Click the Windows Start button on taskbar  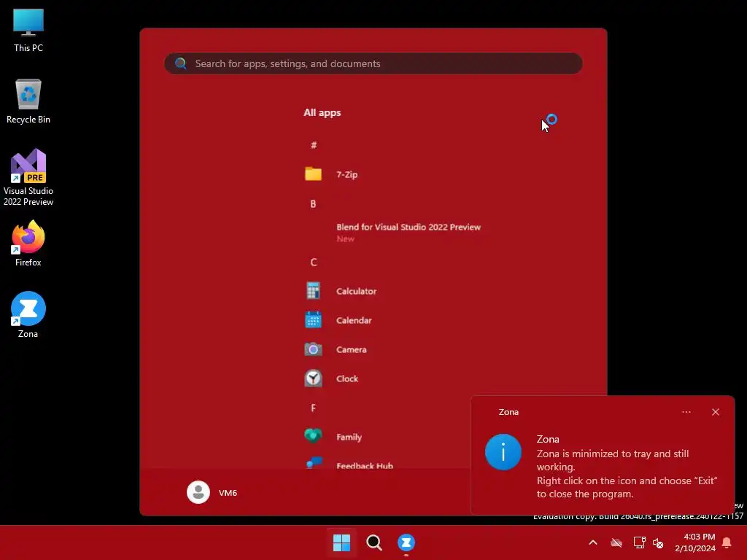click(x=341, y=542)
